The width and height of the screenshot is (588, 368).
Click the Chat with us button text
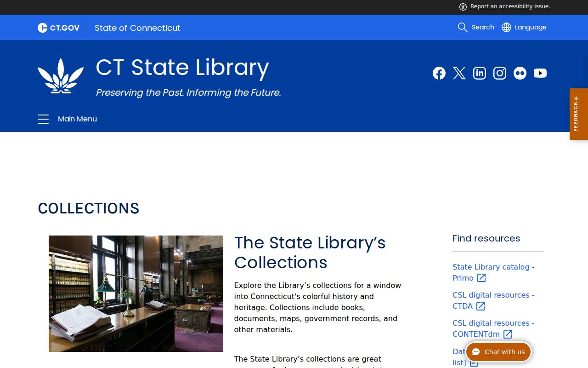click(504, 352)
